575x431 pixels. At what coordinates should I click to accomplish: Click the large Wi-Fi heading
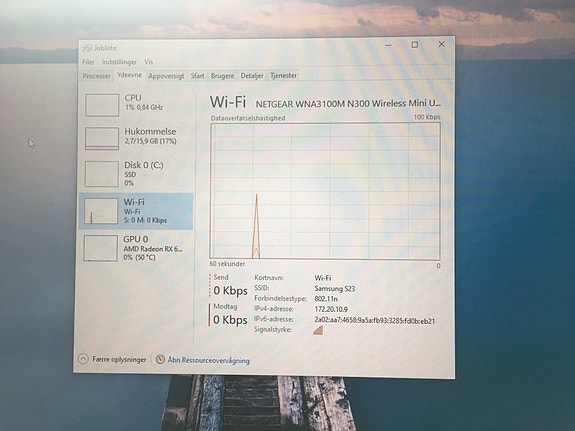(x=228, y=102)
